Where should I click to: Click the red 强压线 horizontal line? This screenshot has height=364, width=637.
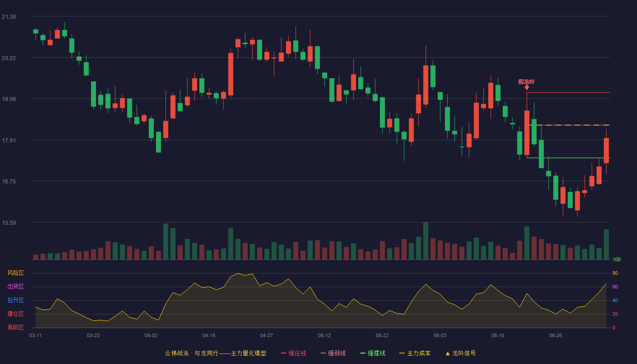pos(568,92)
